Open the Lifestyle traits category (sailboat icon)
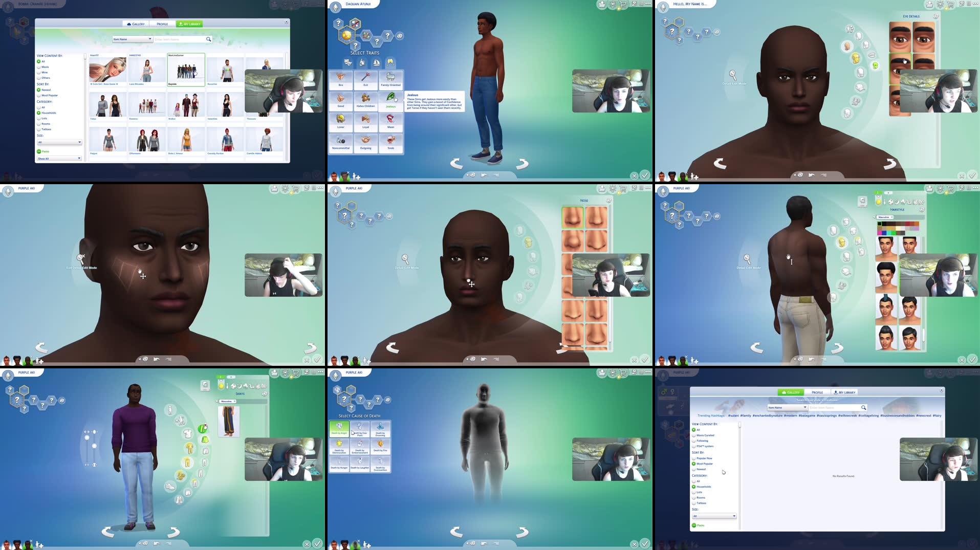Viewport: 980px width, 550px height. click(376, 62)
